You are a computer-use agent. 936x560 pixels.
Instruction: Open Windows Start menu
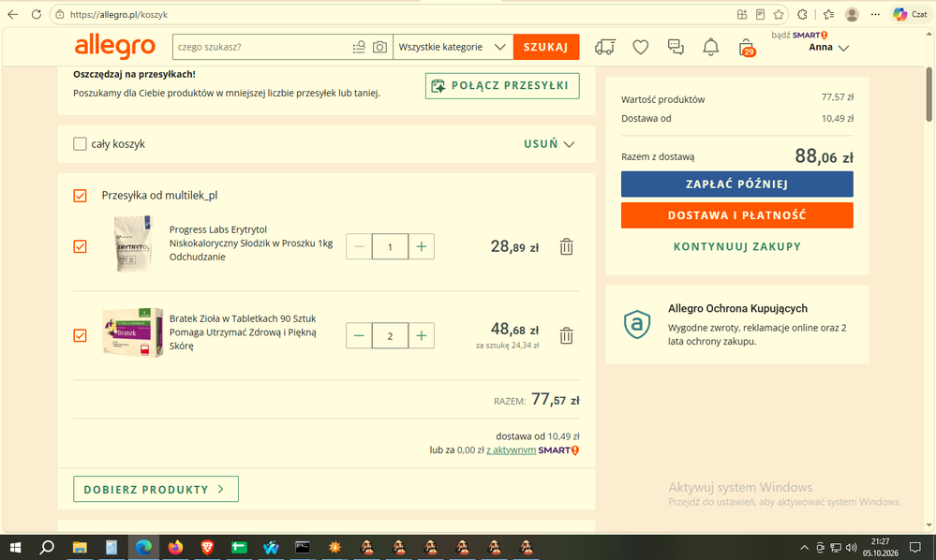coord(16,547)
